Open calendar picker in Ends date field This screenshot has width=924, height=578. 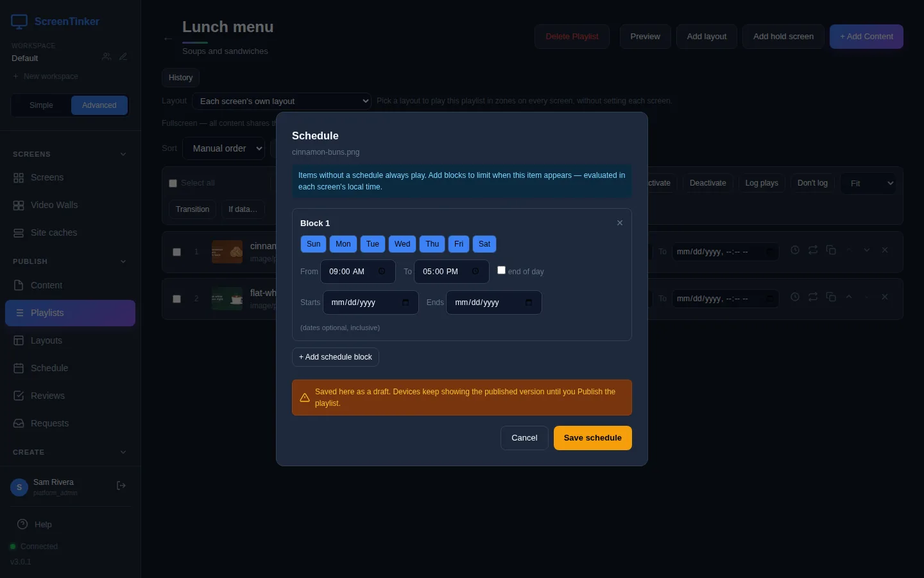529,302
